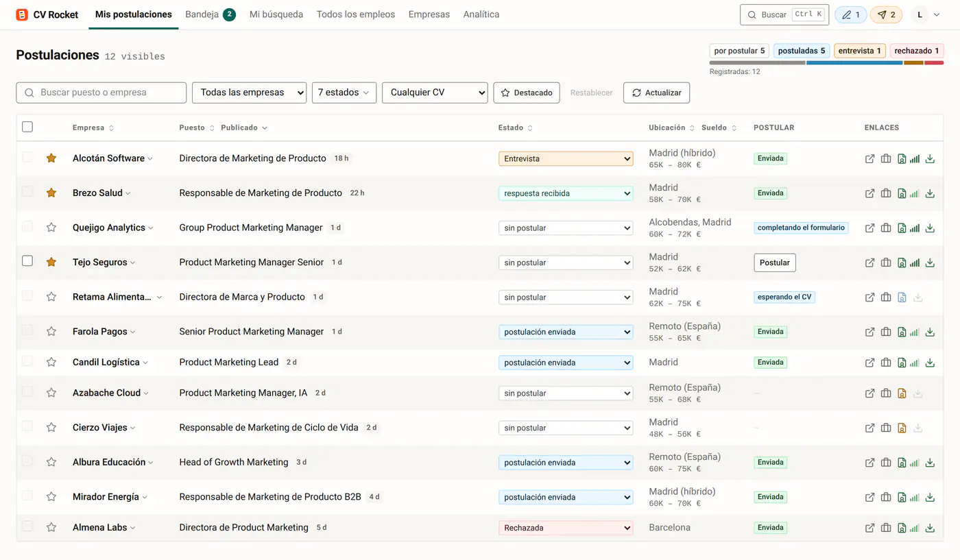The height and width of the screenshot is (560, 960).
Task: Click the por postular 5 status chip
Action: click(x=740, y=51)
